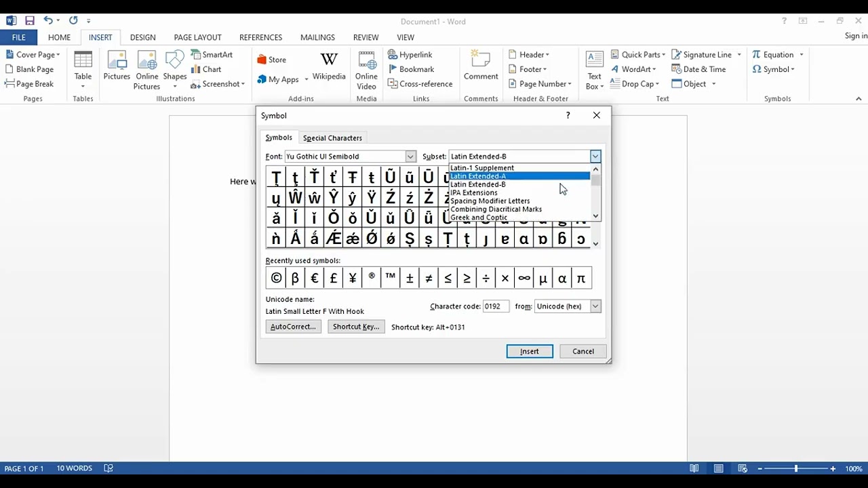868x488 pixels.
Task: Click the Redo button in the title bar
Action: coord(73,21)
